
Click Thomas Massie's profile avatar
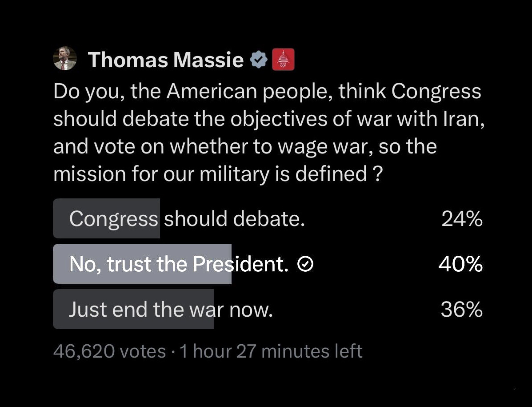point(65,59)
